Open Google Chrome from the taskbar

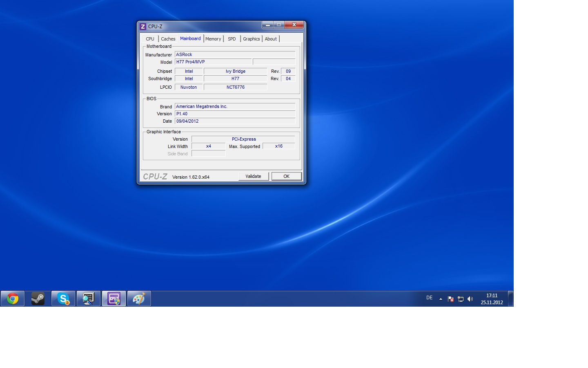click(13, 299)
